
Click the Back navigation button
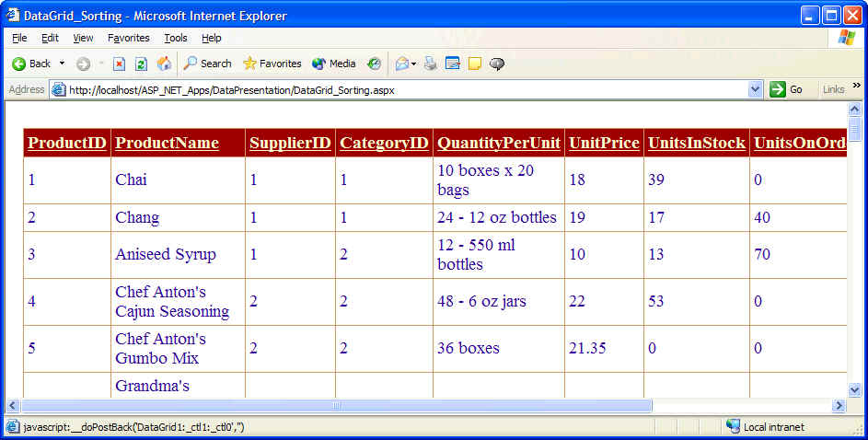coord(30,64)
